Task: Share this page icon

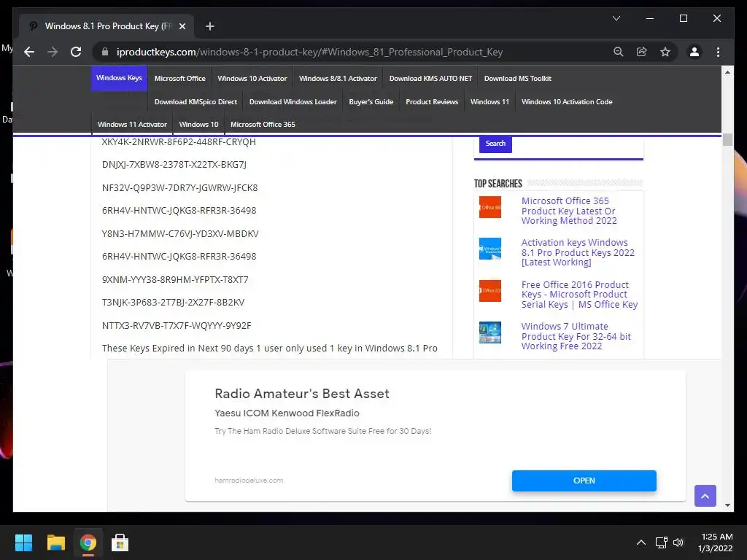Action: [642, 52]
